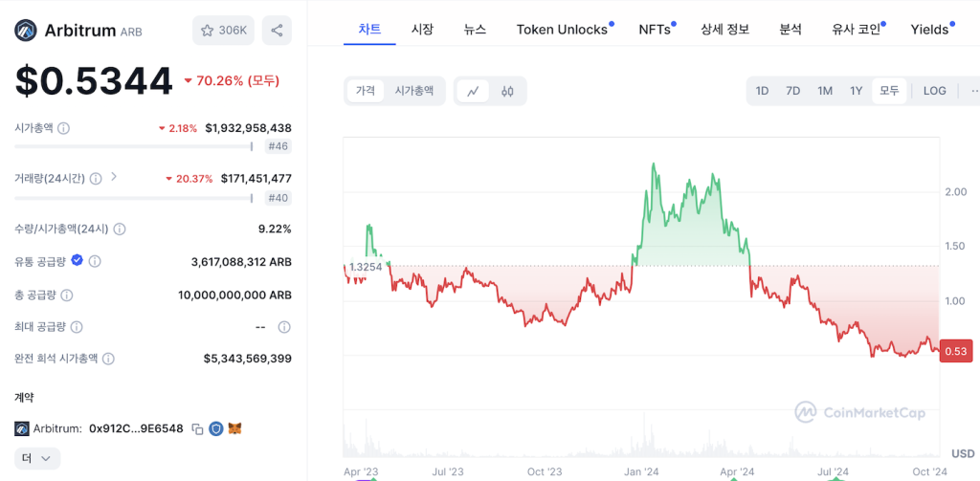Click the Arbitrum icon in the contract row
Screen dimensions: 980x481
coord(22,428)
